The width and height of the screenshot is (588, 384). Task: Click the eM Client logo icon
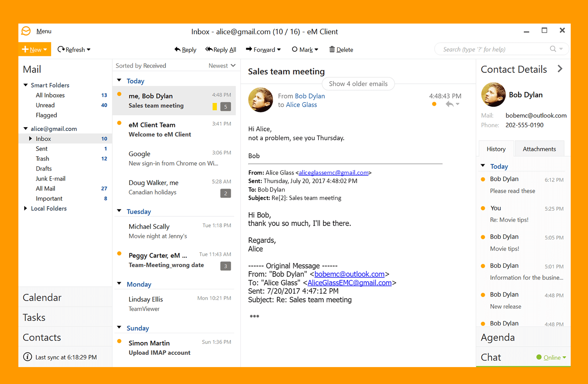click(x=26, y=31)
